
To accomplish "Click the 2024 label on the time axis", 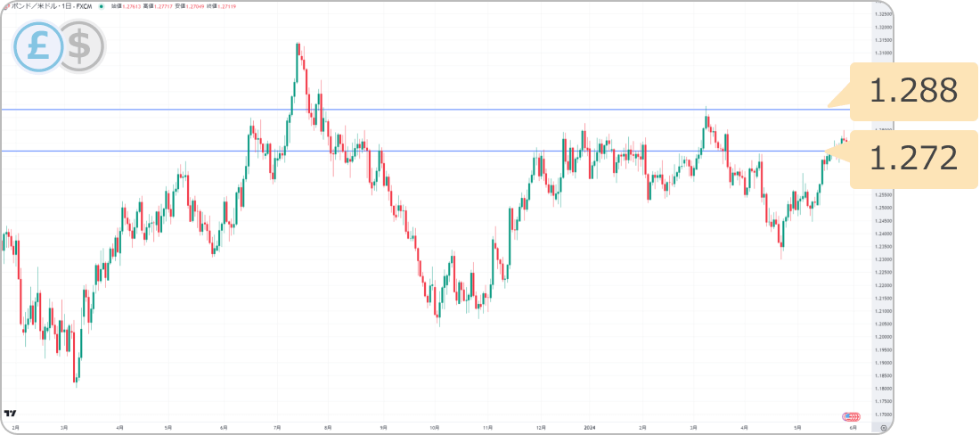I will click(589, 428).
